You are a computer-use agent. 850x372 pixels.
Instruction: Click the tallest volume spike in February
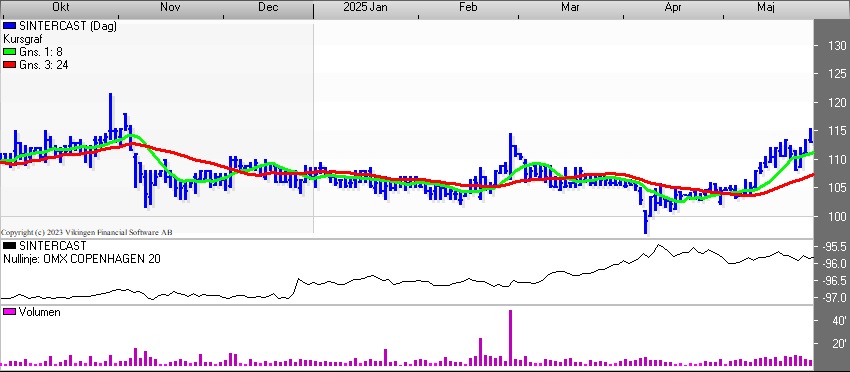(510, 337)
